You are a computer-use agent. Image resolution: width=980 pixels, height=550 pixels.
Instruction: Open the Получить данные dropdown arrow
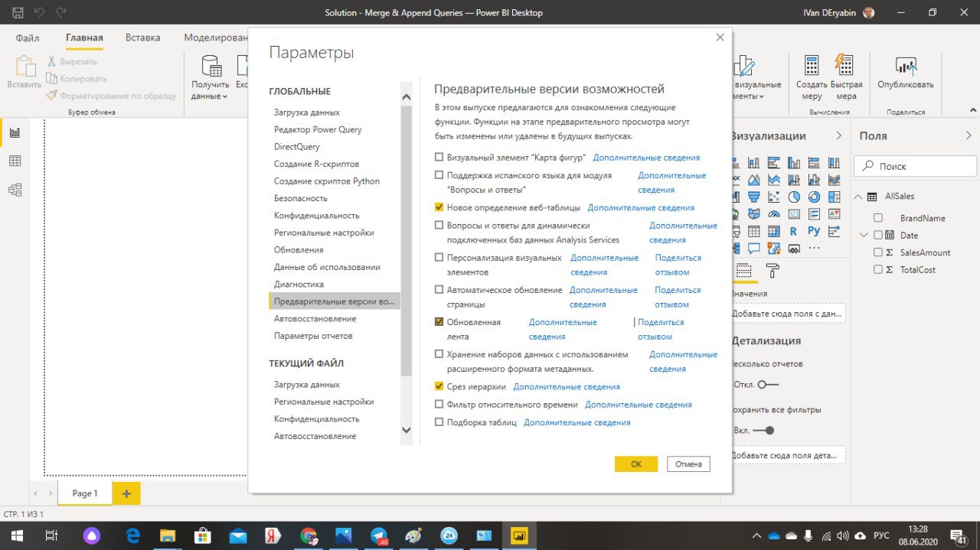pos(225,96)
